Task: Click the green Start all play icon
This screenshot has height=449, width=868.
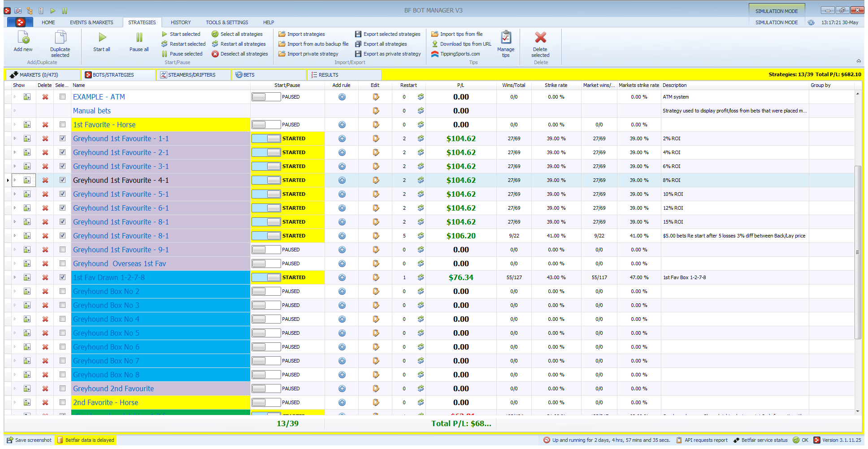Action: [102, 37]
